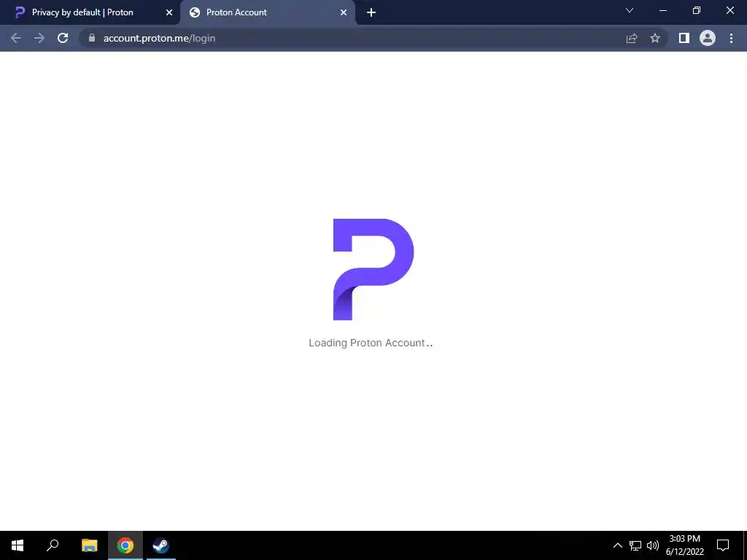Open the Chrome three-dot menu

pyautogui.click(x=731, y=38)
